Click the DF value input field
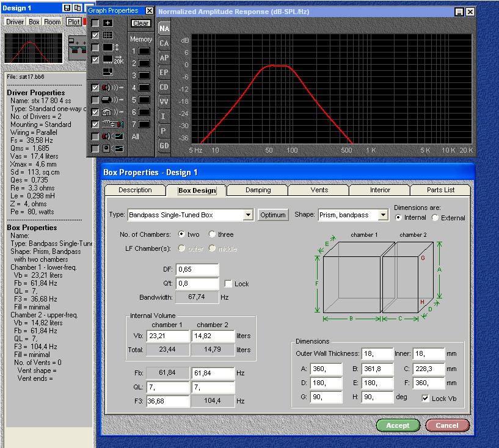This screenshot has width=499, height=448. 197,270
